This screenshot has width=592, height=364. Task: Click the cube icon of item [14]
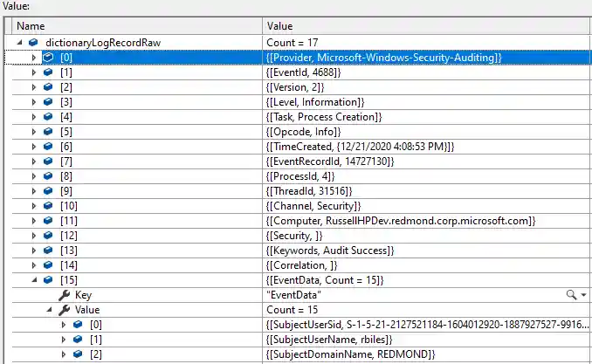[48, 265]
